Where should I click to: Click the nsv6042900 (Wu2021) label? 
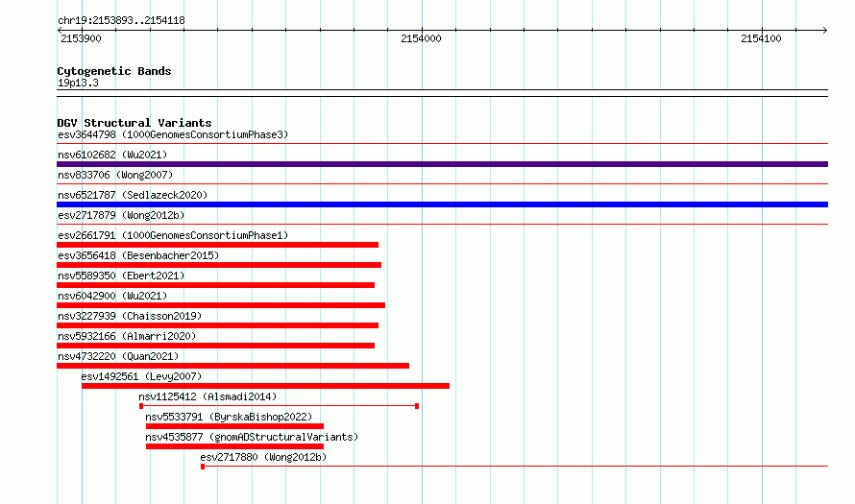click(x=112, y=296)
